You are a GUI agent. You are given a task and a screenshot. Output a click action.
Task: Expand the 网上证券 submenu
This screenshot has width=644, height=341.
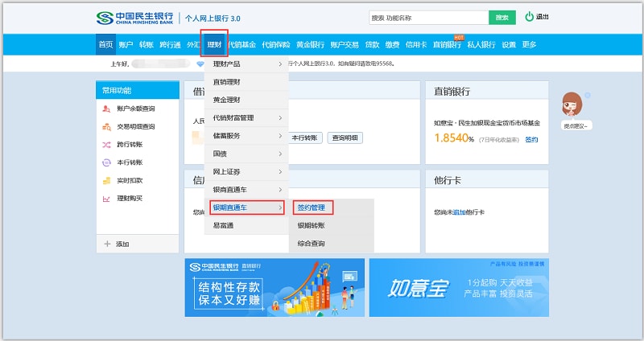pyautogui.click(x=280, y=171)
